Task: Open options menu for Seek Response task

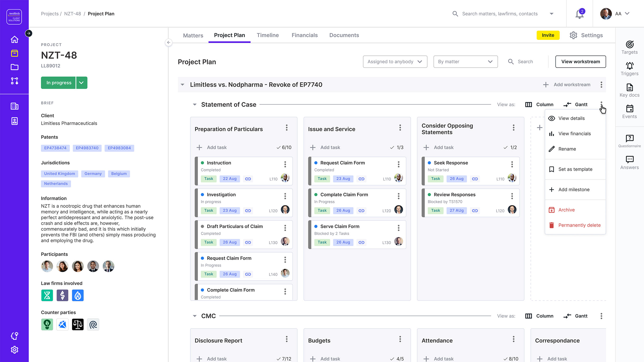Action: coord(512,165)
